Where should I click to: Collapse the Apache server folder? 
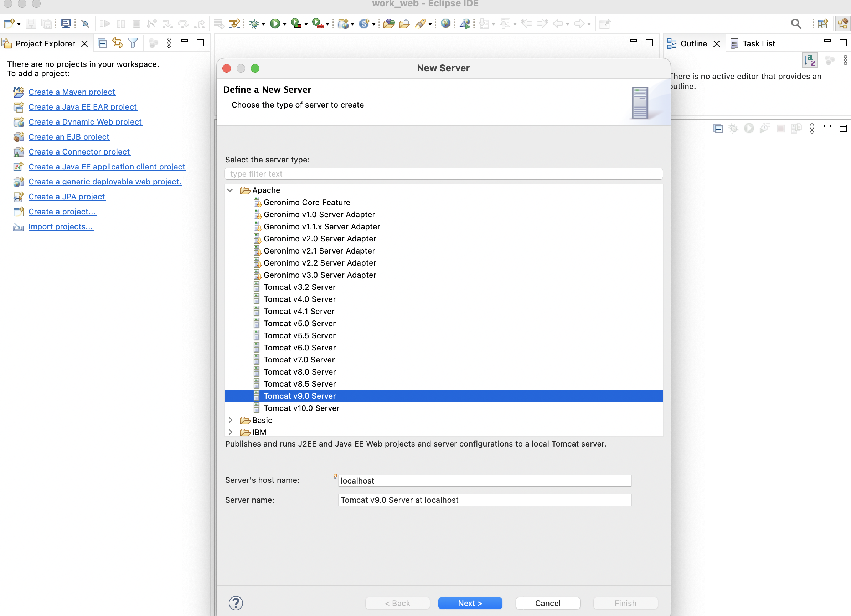click(x=230, y=190)
